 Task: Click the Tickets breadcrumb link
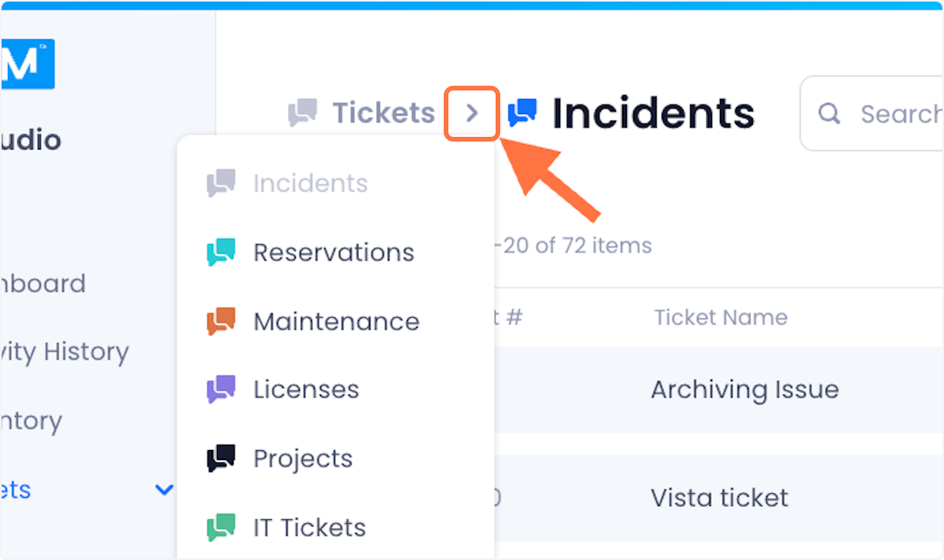[x=383, y=113]
